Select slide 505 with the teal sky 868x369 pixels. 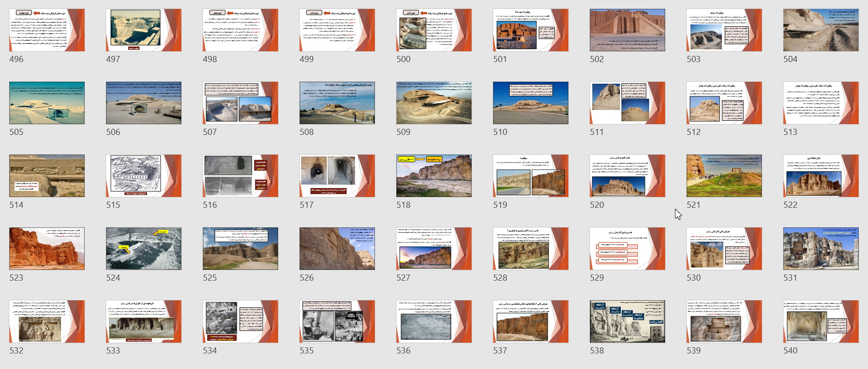pyautogui.click(x=47, y=103)
